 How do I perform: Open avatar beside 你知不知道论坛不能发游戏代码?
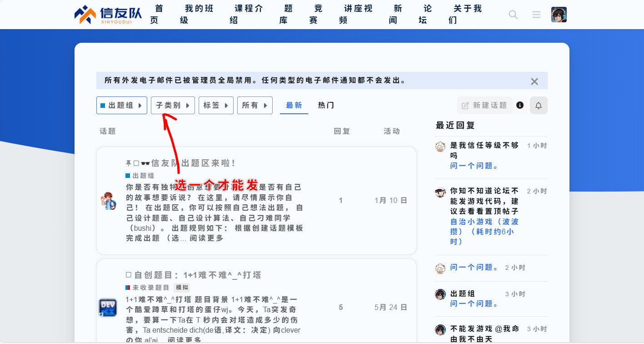click(x=440, y=192)
